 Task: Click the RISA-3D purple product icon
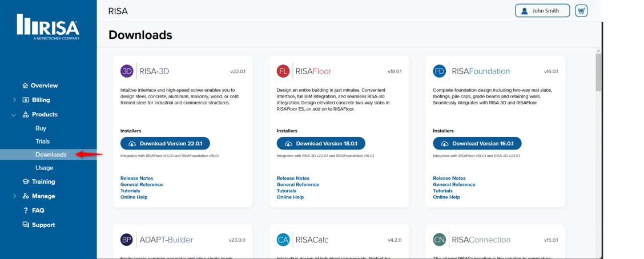tap(127, 71)
